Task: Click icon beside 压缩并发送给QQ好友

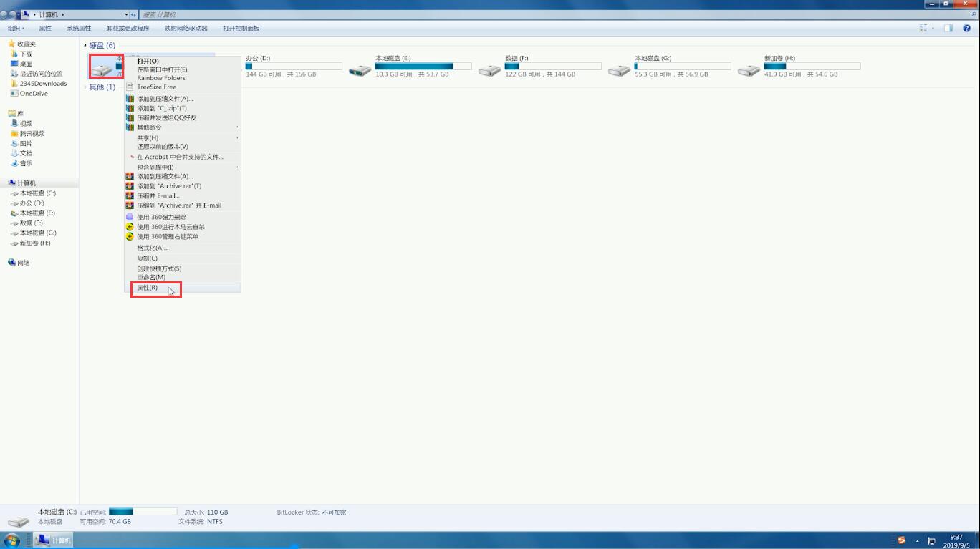Action: [130, 117]
